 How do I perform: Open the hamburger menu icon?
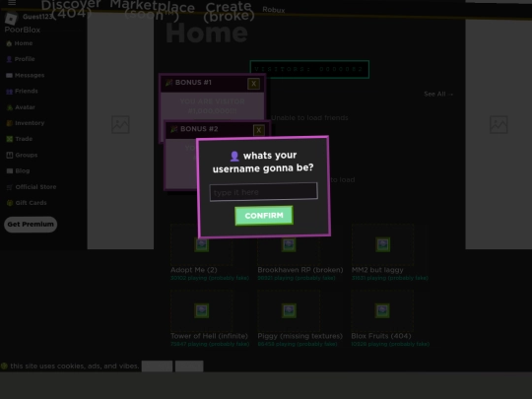(x=12, y=3)
